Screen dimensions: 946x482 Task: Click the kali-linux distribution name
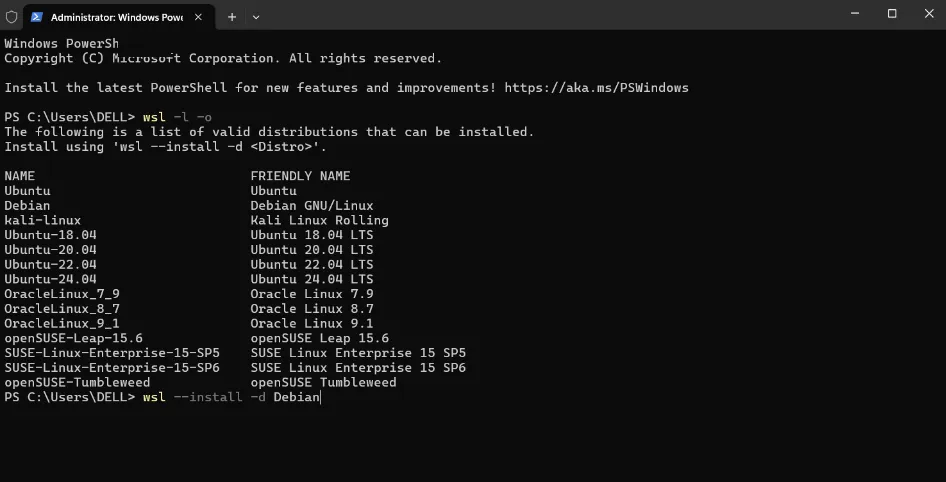coord(42,220)
